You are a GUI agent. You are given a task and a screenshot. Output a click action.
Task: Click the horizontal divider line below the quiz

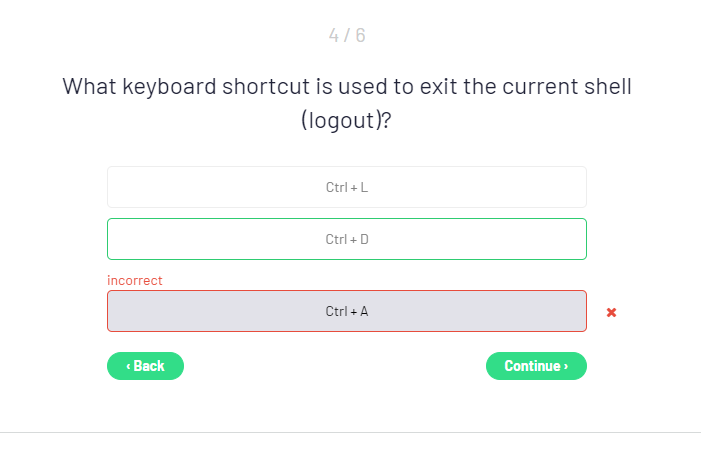click(350, 432)
